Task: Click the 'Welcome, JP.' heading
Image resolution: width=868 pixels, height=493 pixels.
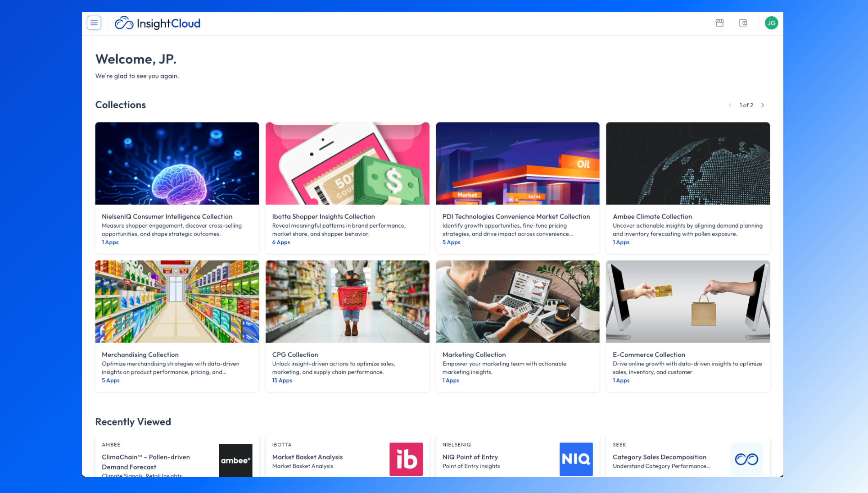Action: pos(136,59)
